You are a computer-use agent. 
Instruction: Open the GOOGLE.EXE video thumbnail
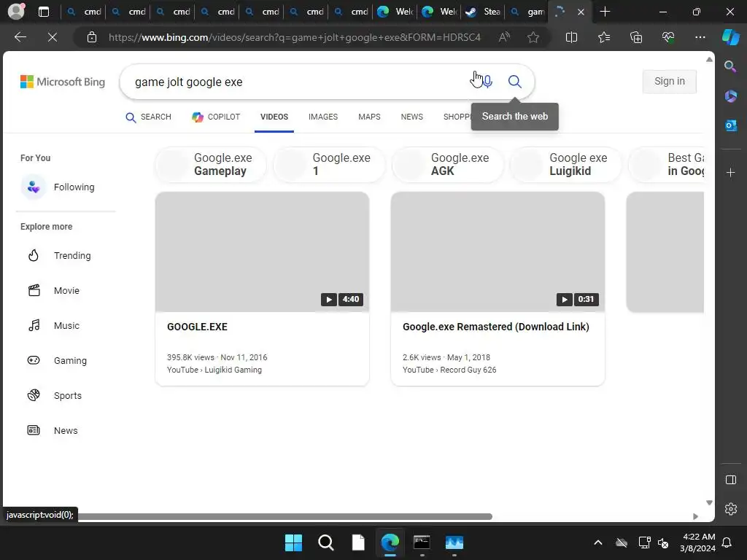click(x=262, y=252)
